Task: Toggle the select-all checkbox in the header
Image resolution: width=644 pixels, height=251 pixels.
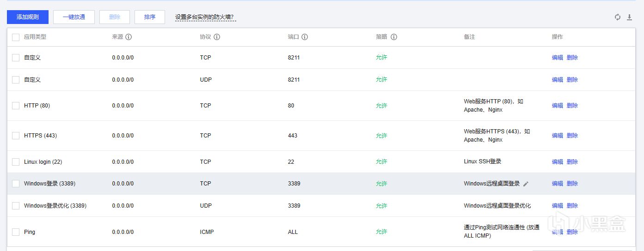Action: (16, 37)
